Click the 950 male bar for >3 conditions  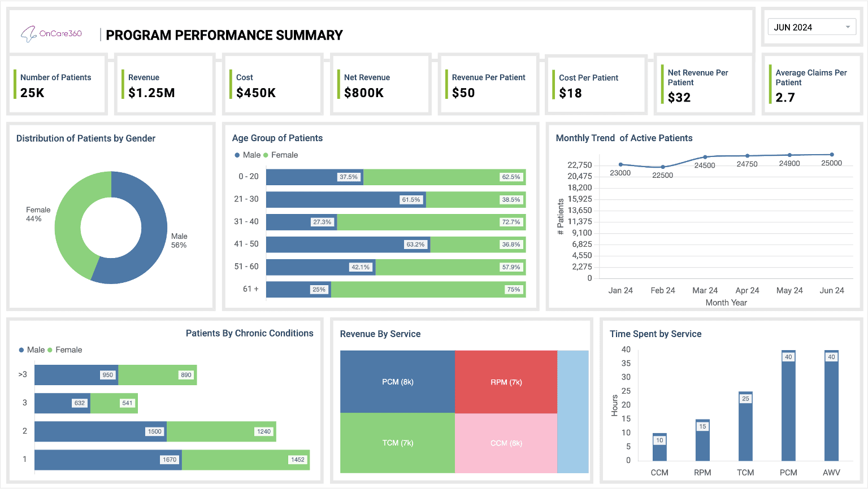76,375
